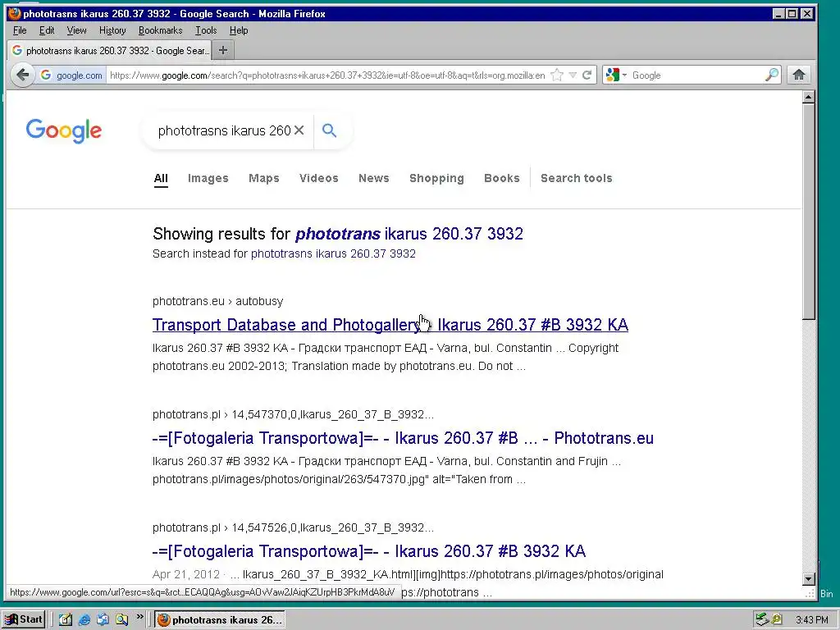The height and width of the screenshot is (630, 840).
Task: Open the Bookmarks menu
Action: (x=160, y=30)
